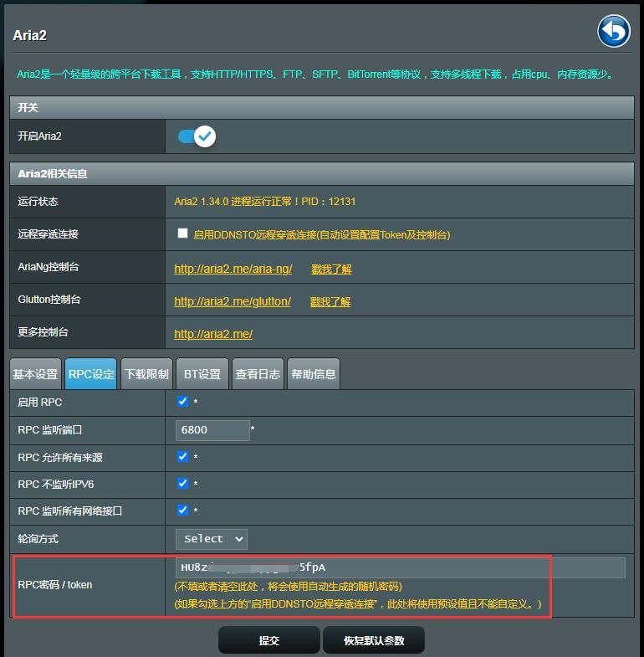Click the blue back arrow icon
The width and height of the screenshot is (644, 657).
point(613,32)
